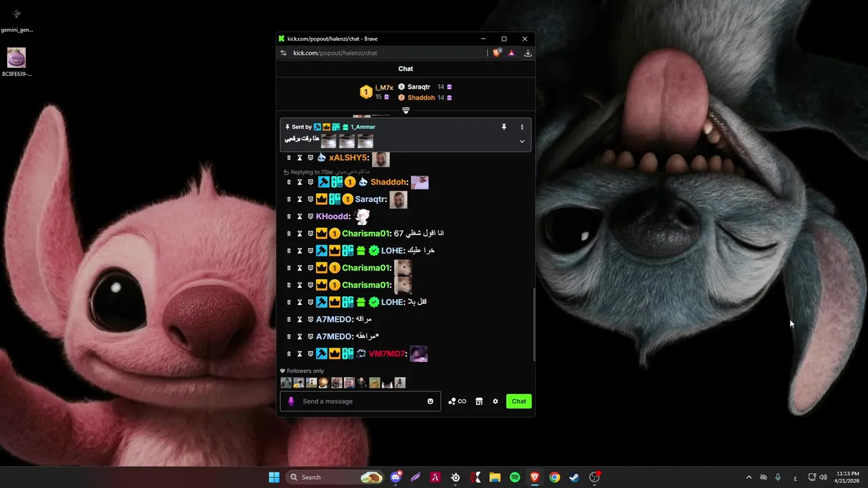The width and height of the screenshot is (868, 488).
Task: Click the emote in VM7MD7's message
Action: click(418, 354)
